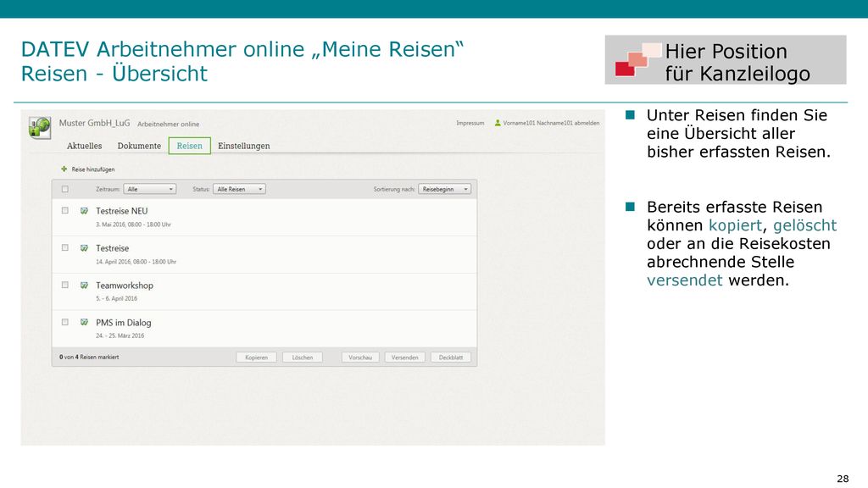Click the trip icon beside PMS im Dialog

pos(84,322)
